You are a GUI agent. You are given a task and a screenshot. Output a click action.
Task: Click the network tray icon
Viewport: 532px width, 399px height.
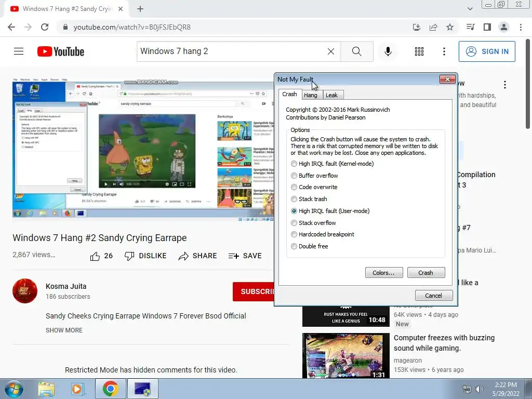[x=467, y=389]
